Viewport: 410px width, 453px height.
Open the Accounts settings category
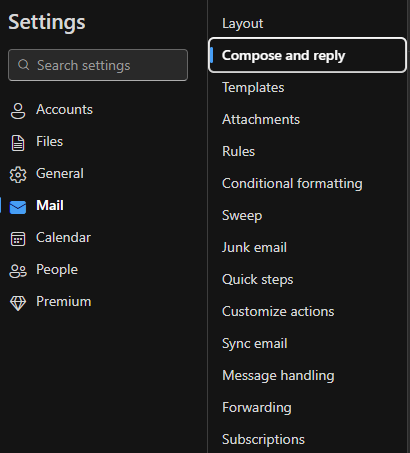point(64,109)
